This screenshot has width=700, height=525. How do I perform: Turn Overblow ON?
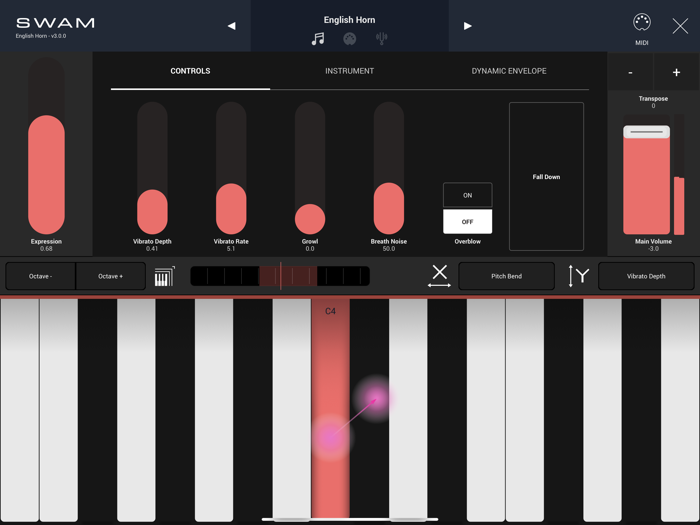pyautogui.click(x=467, y=195)
